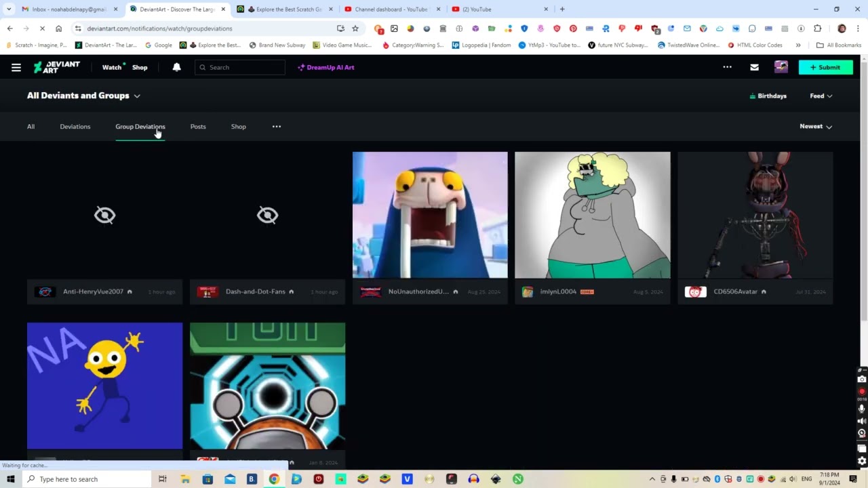Select the Shop tab under filters
868x488 pixels.
[238, 126]
